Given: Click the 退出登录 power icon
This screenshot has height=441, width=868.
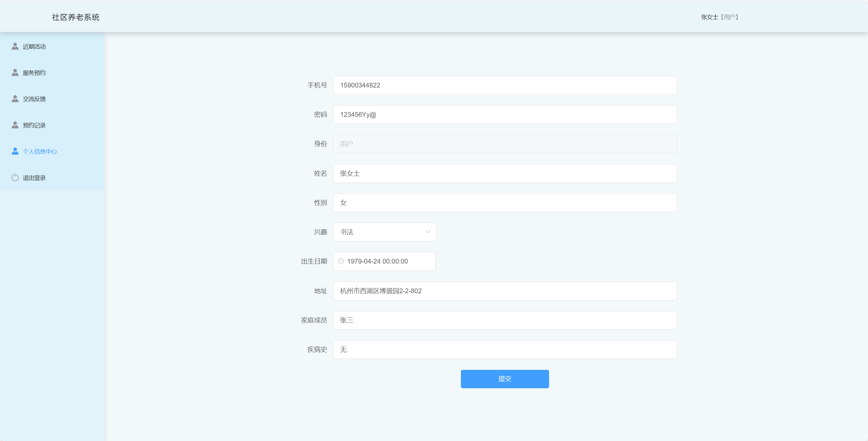Looking at the screenshot, I should [15, 177].
